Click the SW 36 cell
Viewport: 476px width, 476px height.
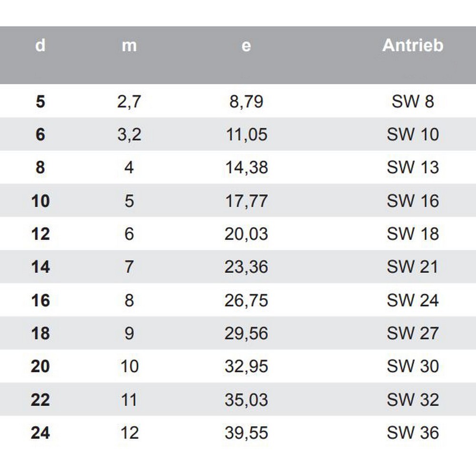pyautogui.click(x=413, y=433)
